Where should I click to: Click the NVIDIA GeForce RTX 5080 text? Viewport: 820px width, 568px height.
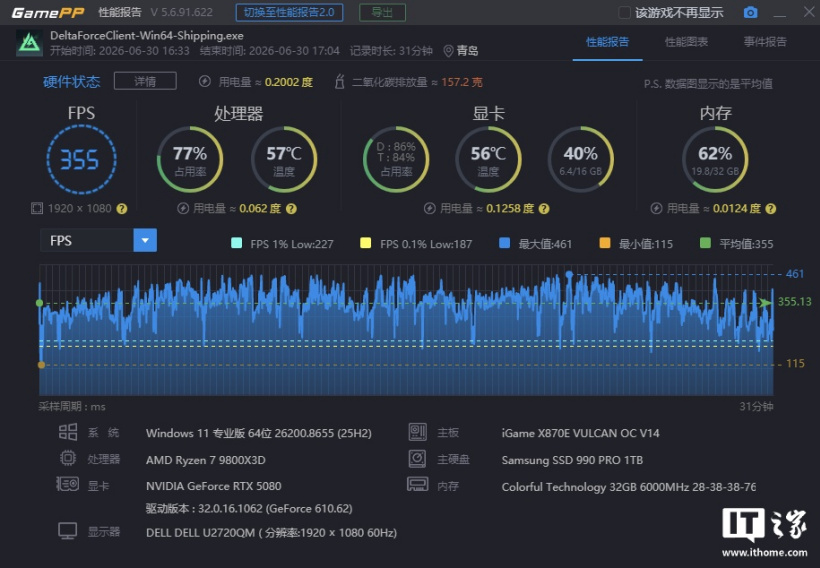tap(213, 486)
